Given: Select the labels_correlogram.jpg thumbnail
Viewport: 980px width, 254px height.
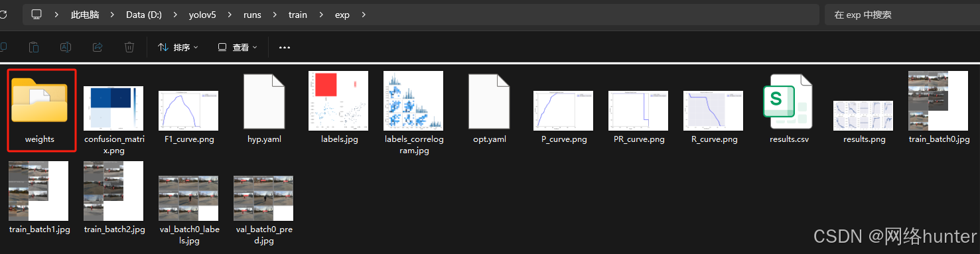Looking at the screenshot, I should click(413, 100).
